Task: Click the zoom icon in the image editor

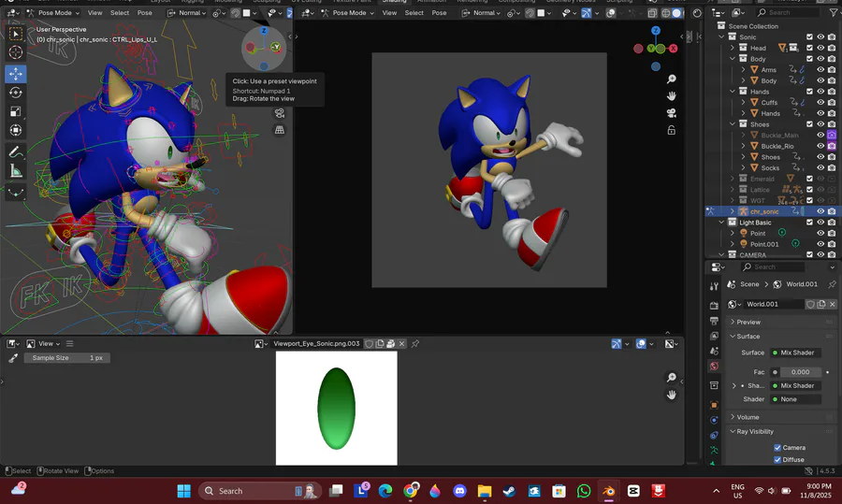Action: [x=671, y=378]
